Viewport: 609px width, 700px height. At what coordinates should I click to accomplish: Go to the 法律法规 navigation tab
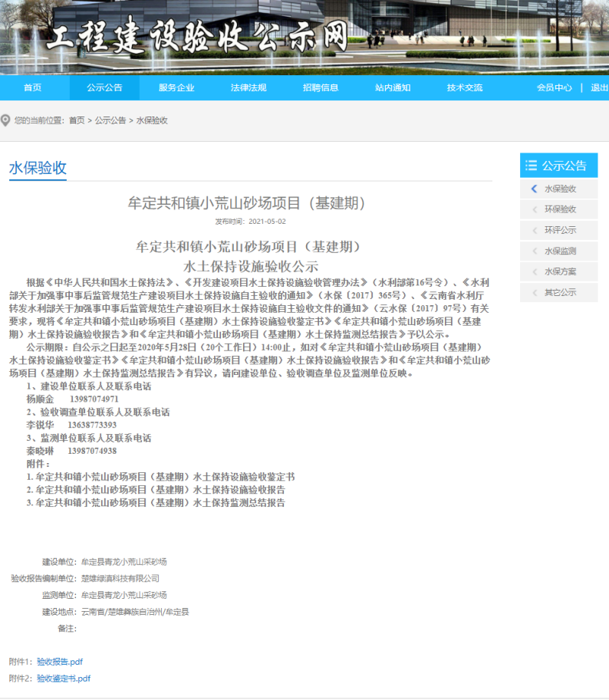(249, 87)
